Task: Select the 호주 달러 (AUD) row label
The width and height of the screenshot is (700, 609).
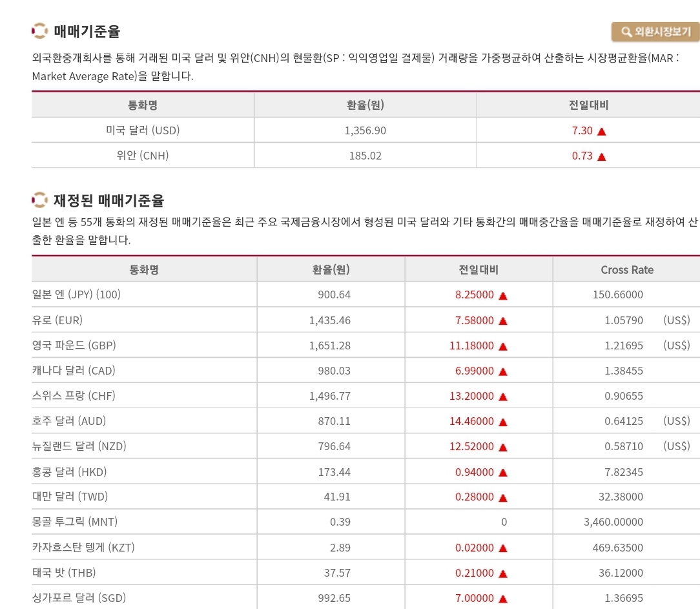Action: [x=69, y=421]
